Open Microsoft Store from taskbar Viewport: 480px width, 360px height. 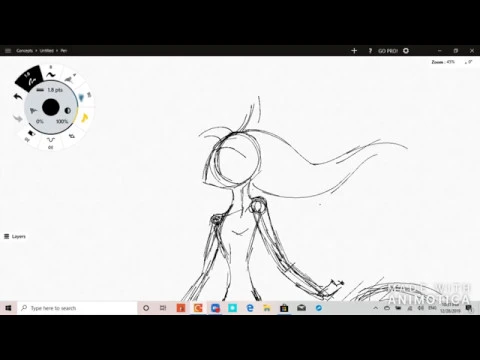click(284, 308)
